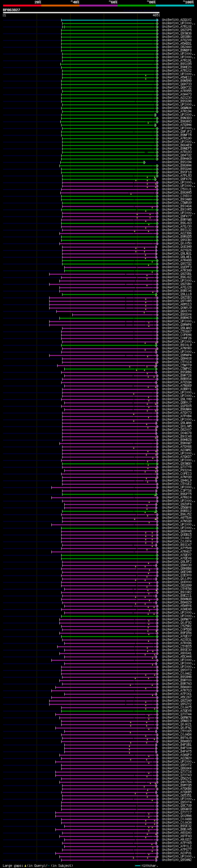This screenshot has width=197, height=868.
Task: Click hit label UniRef100_O65351
Action: click(177, 796)
